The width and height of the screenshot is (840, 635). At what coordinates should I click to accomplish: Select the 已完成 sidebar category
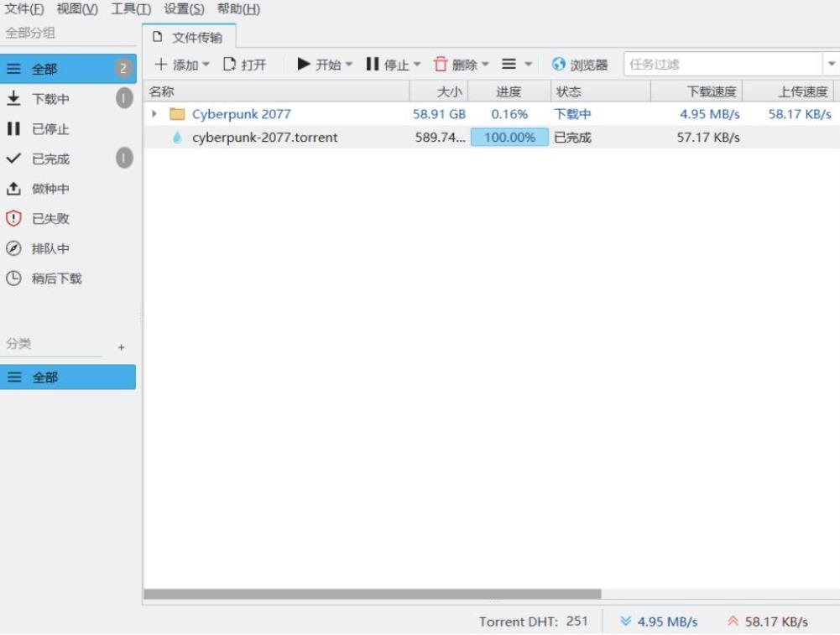pos(68,159)
